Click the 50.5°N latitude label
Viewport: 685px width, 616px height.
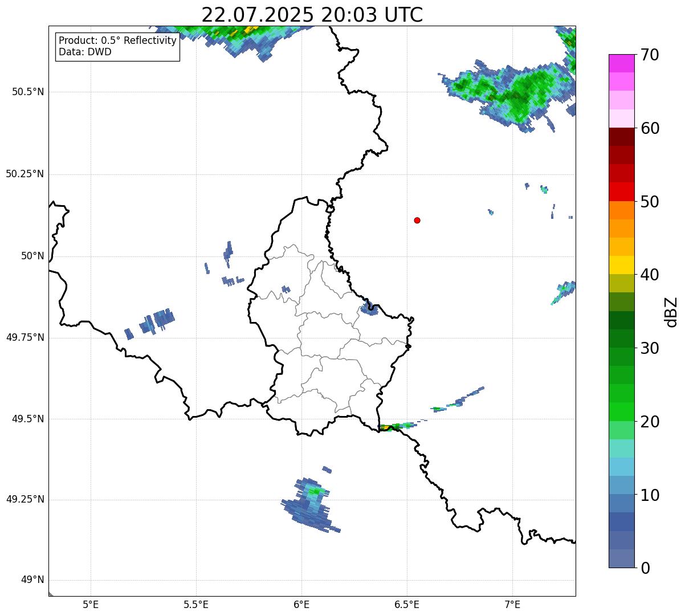click(28, 92)
